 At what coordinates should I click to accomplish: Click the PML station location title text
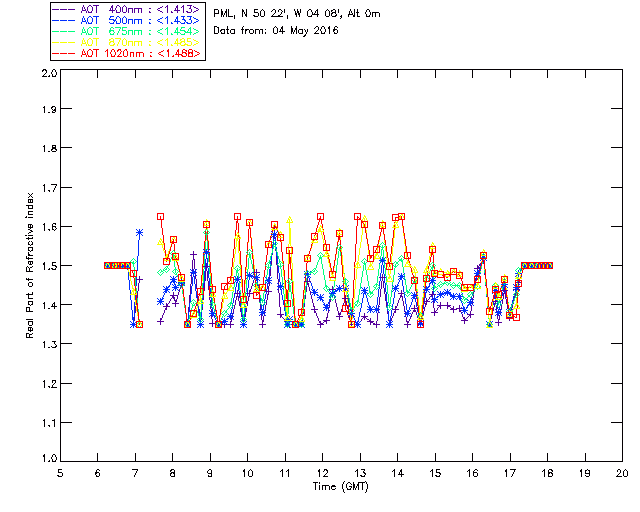[297, 13]
